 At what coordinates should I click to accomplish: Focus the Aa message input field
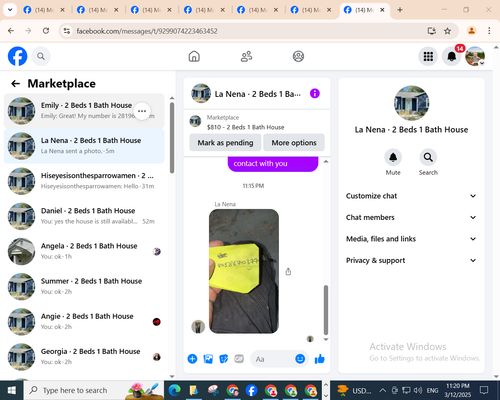(x=273, y=359)
